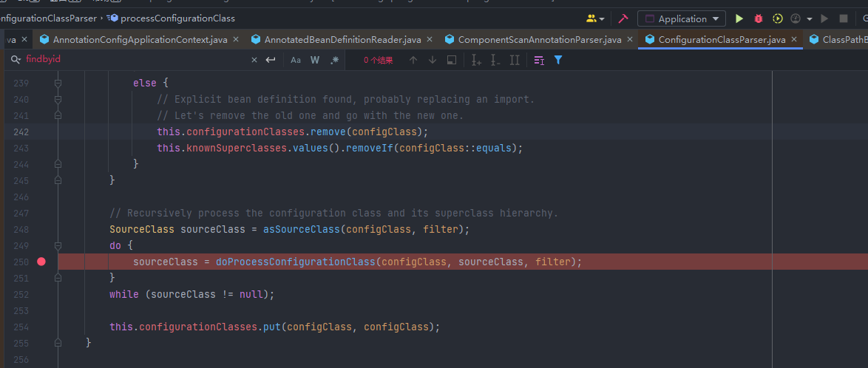868x368 pixels.
Task: Click 'put' method on line 254
Action: click(x=272, y=327)
